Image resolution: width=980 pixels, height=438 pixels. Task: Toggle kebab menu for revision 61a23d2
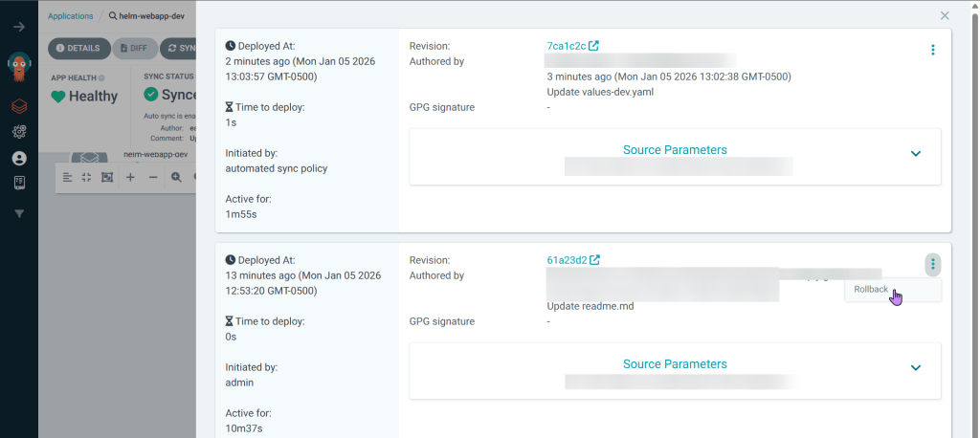tap(933, 264)
